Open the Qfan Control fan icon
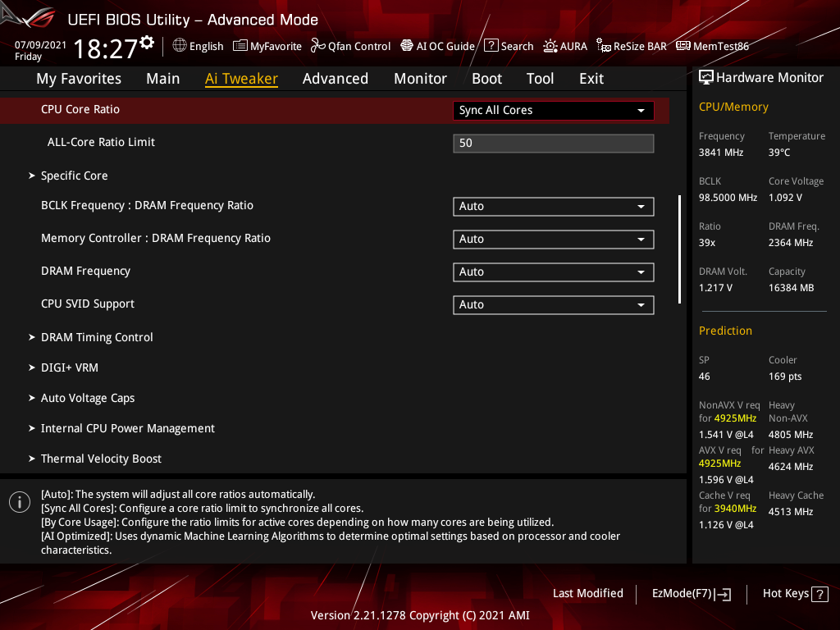Screen dimensions: 840x630 [317, 46]
